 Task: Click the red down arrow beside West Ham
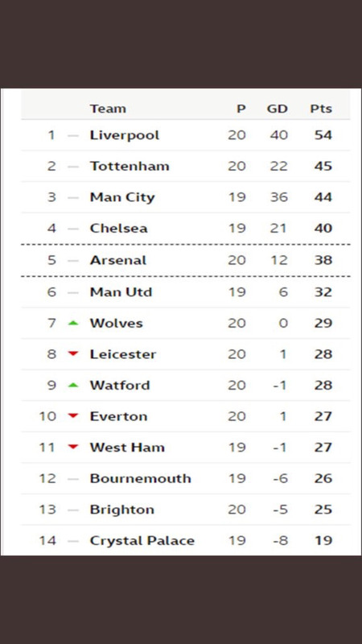(73, 447)
